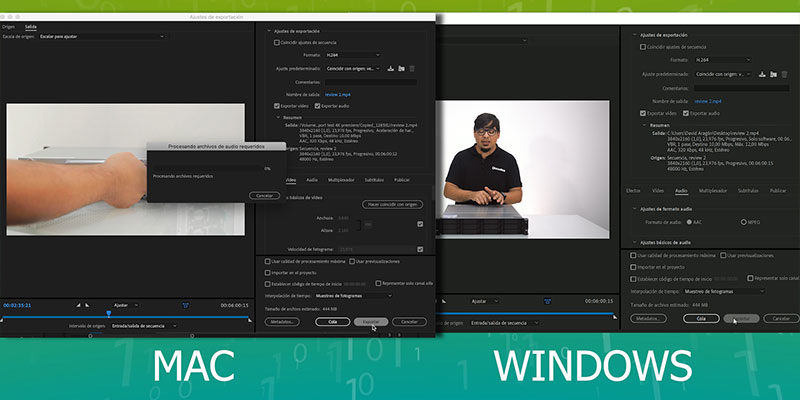Click aspect ratio correction icon in Windows window
Screen dimensions: 800x400
[x=547, y=301]
